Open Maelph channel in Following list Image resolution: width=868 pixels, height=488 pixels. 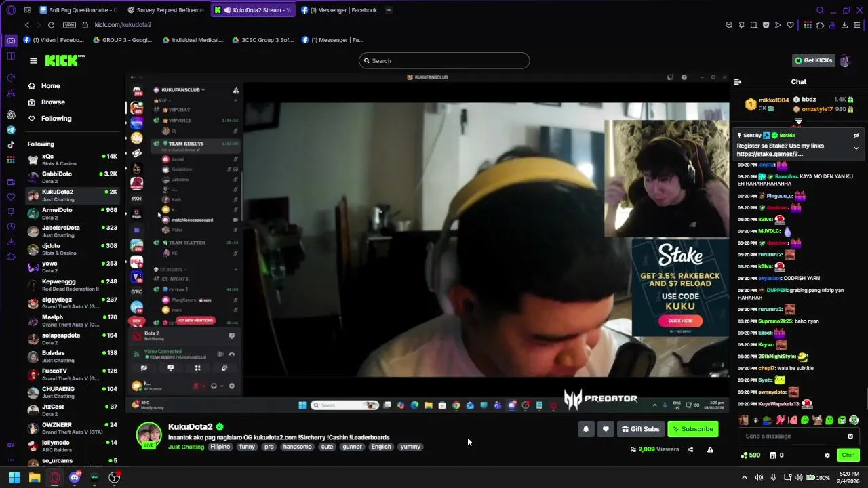pos(72,321)
